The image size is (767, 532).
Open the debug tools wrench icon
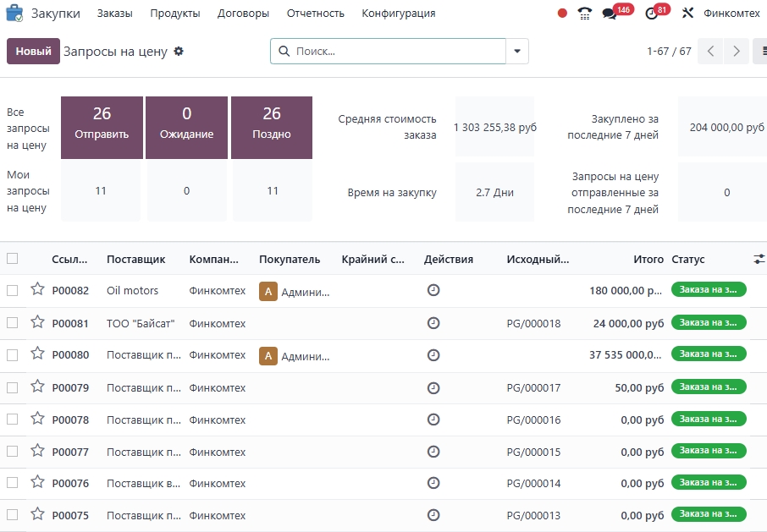[x=687, y=14]
